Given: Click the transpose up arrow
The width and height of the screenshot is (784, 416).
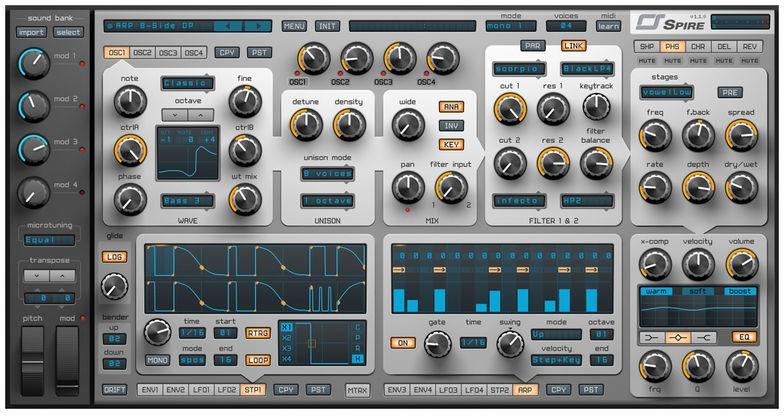Looking at the screenshot, I should click(x=64, y=275).
